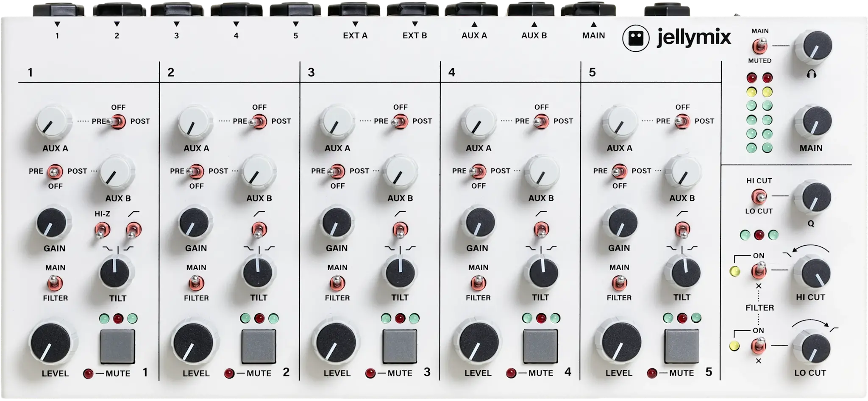Flip channel 2 MAIN/FILTER routing switch

[x=196, y=282]
